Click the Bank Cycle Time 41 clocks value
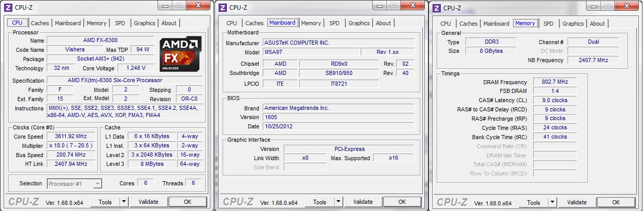Viewport: 644px width, 211px height. click(555, 137)
